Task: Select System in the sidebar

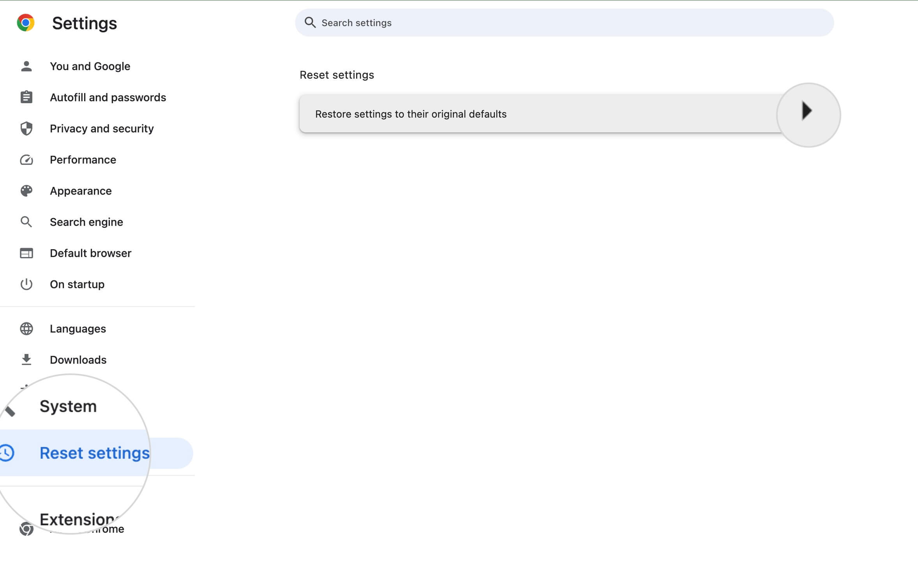Action: coord(67,406)
